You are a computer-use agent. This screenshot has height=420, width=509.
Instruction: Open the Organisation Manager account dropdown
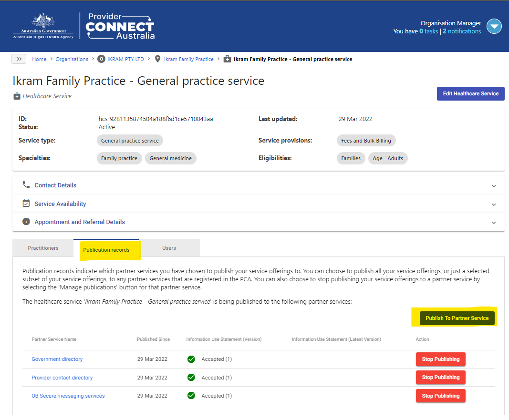[494, 26]
